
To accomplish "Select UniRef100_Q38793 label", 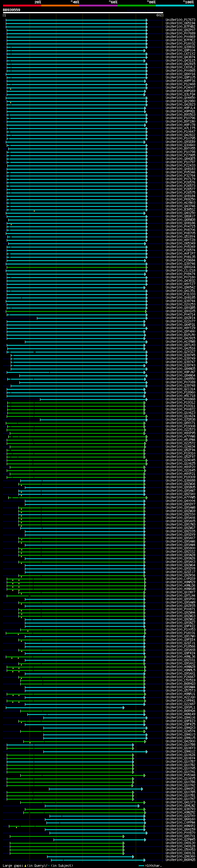I will tap(180, 809).
